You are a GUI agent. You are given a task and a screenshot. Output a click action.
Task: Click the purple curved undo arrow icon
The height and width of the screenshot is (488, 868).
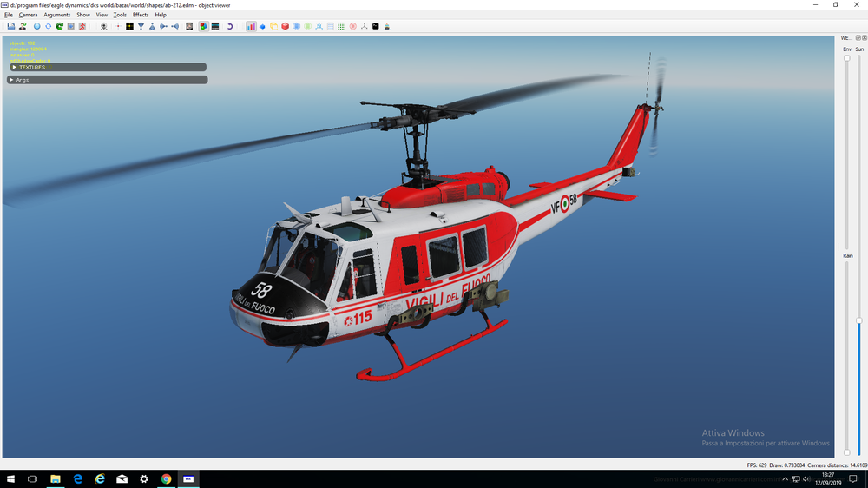pyautogui.click(x=229, y=26)
